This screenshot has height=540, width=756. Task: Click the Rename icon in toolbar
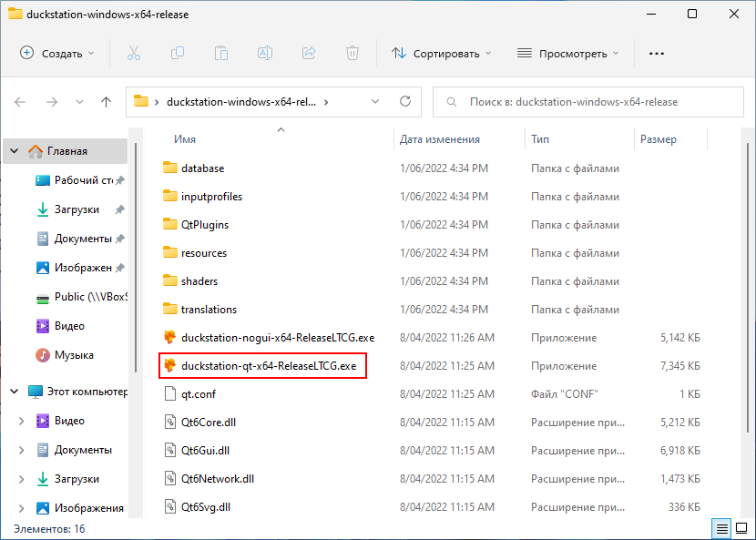click(x=265, y=53)
